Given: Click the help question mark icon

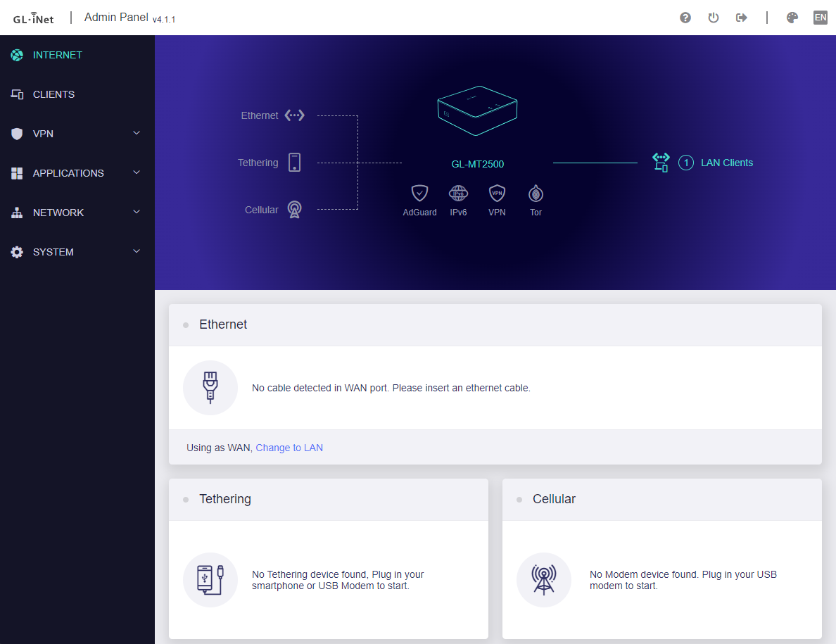Looking at the screenshot, I should click(x=685, y=18).
